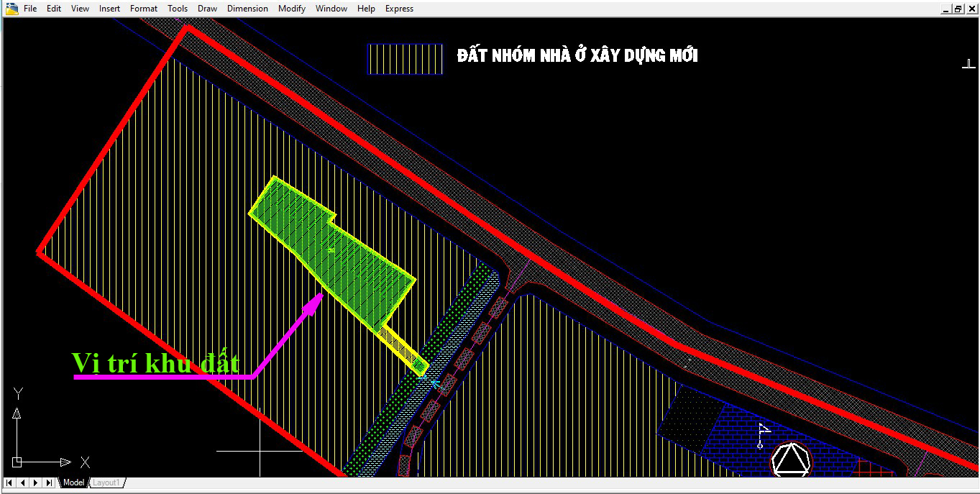Click the small perpendicular marker at top right
Screen dimensions: 980x494
[968, 64]
